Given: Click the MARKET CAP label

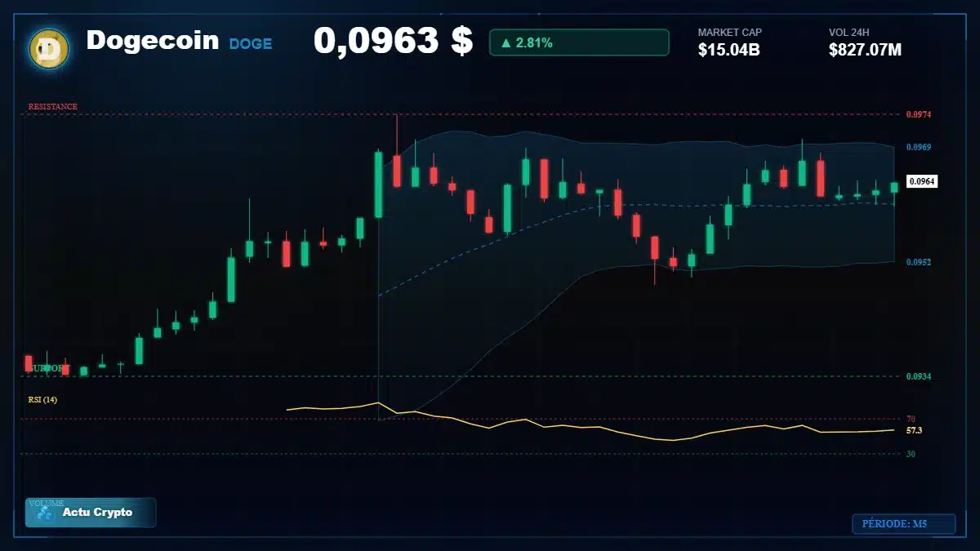Looking at the screenshot, I should (730, 33).
